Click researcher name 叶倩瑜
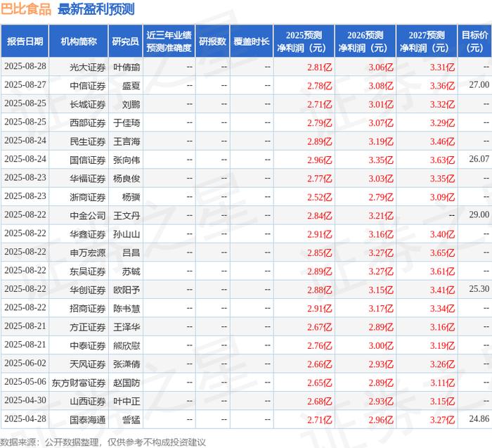This screenshot has height=448, width=492. point(127,68)
